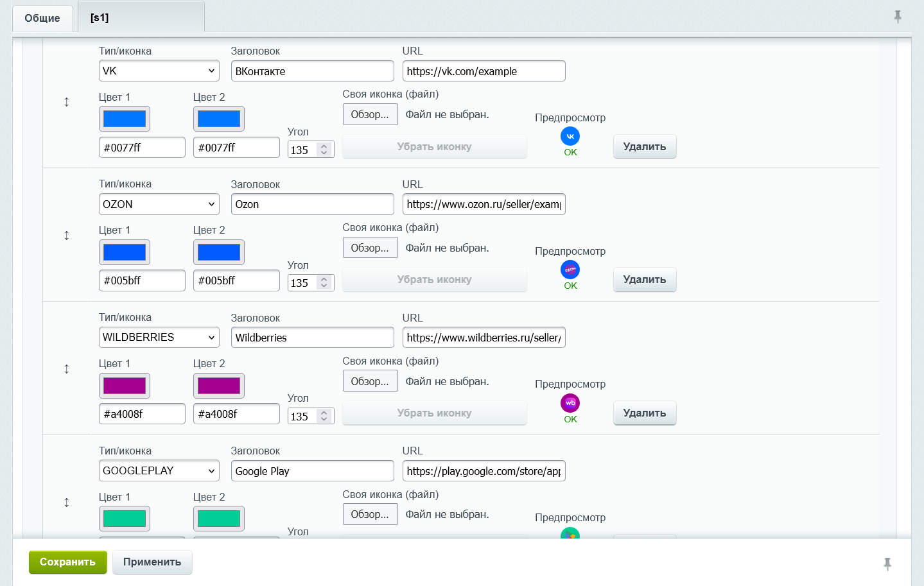Click the Ozon preview icon
The width and height of the screenshot is (924, 586).
[570, 270]
